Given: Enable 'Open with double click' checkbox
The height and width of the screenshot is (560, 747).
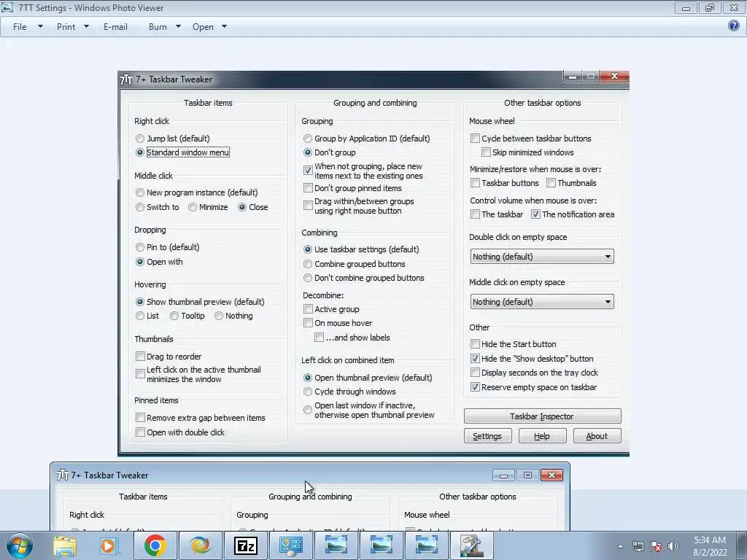Looking at the screenshot, I should pos(140,432).
